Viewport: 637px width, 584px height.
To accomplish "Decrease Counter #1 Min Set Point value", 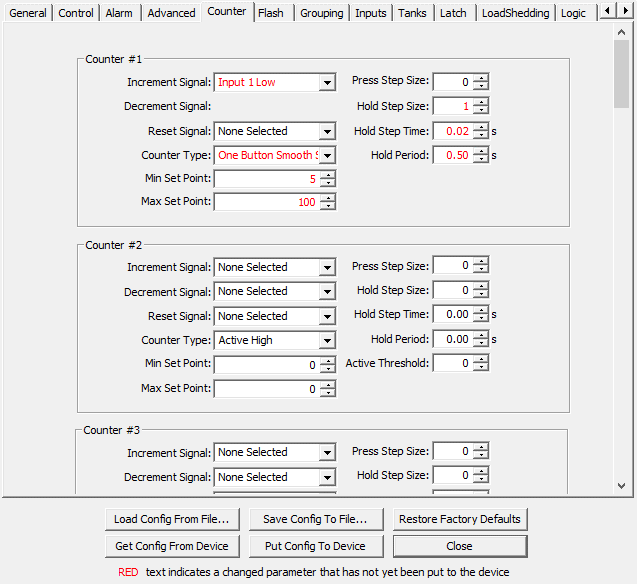I will 327,183.
